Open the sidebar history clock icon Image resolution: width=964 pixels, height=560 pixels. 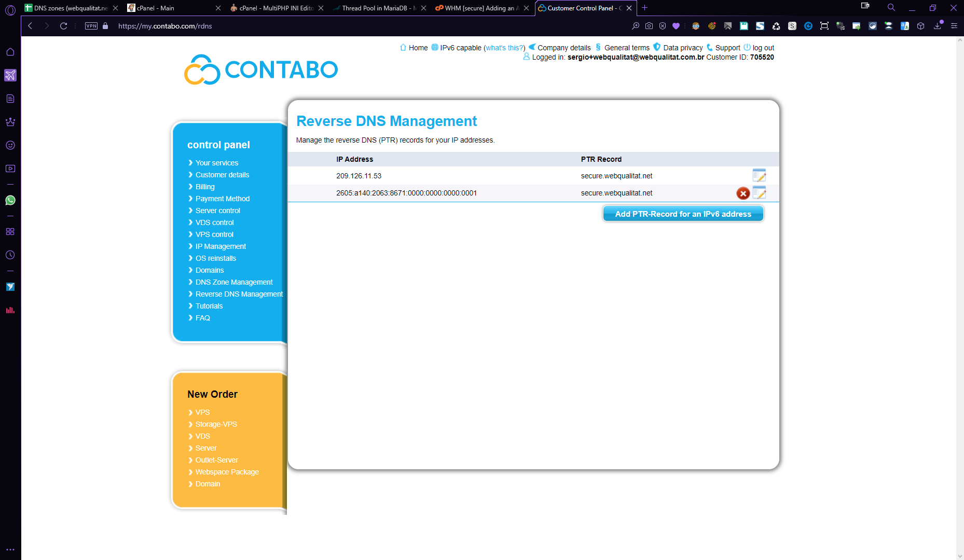10,255
